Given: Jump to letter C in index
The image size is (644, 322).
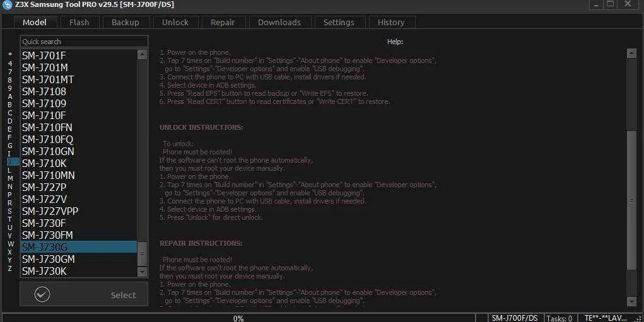Looking at the screenshot, I should click(x=10, y=113).
